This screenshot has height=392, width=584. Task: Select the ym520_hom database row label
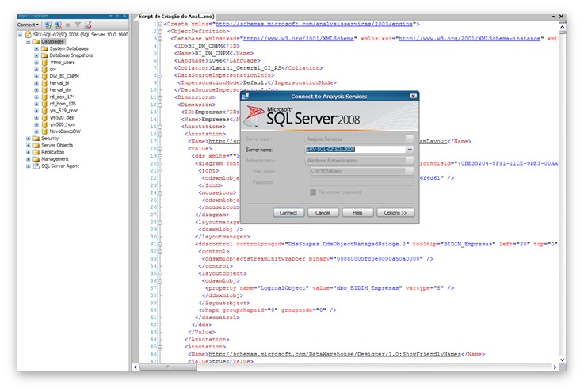click(x=62, y=124)
